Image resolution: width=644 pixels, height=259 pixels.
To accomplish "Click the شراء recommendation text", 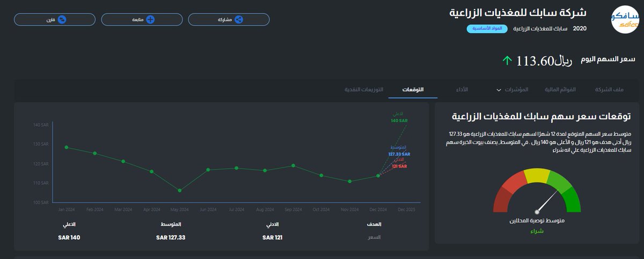I will point(537,231).
